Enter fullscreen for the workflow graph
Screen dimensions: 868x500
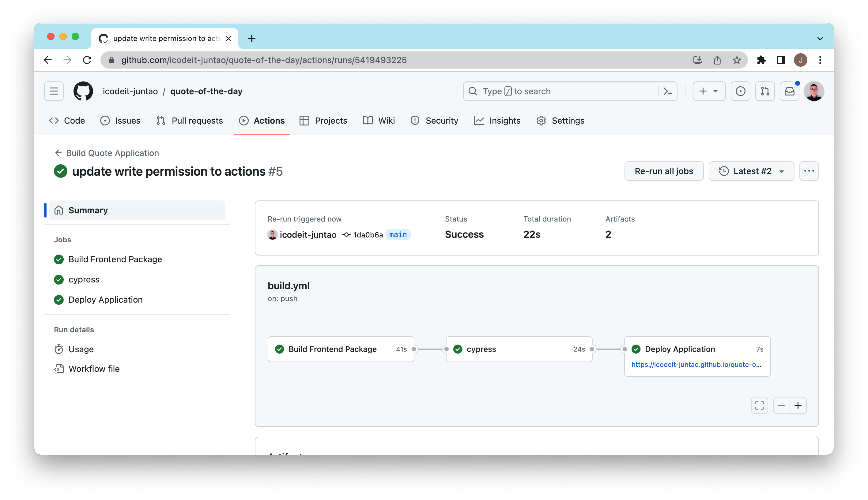[759, 405]
